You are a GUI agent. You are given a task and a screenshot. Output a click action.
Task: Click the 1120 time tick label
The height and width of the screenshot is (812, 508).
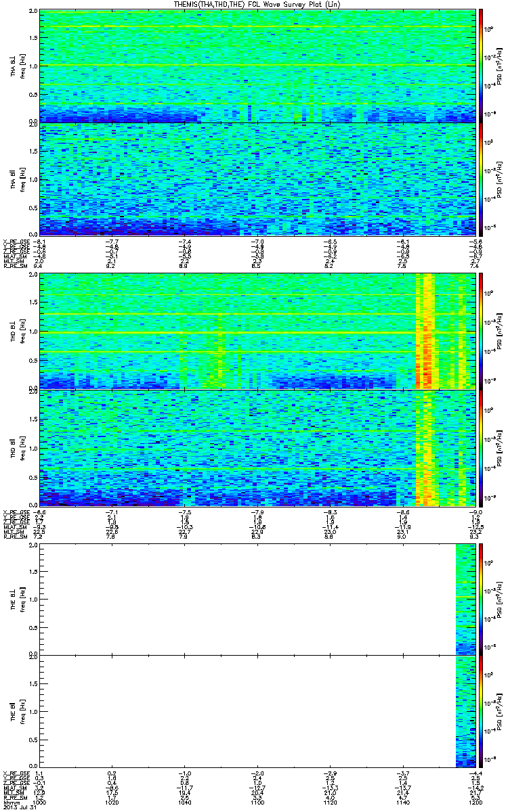[x=330, y=803]
